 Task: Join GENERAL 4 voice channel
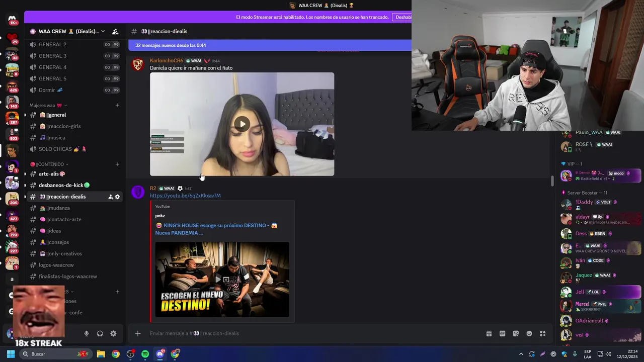[x=74, y=67]
